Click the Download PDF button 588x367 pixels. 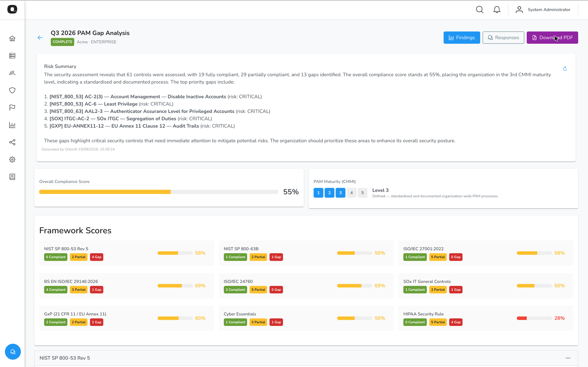pos(552,38)
